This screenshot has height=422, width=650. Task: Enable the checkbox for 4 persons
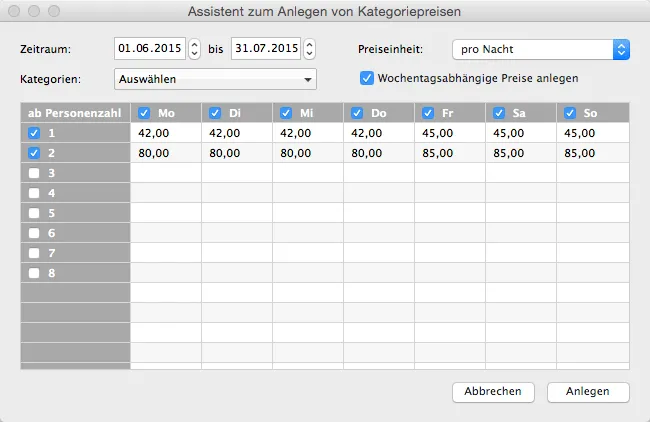coord(34,193)
